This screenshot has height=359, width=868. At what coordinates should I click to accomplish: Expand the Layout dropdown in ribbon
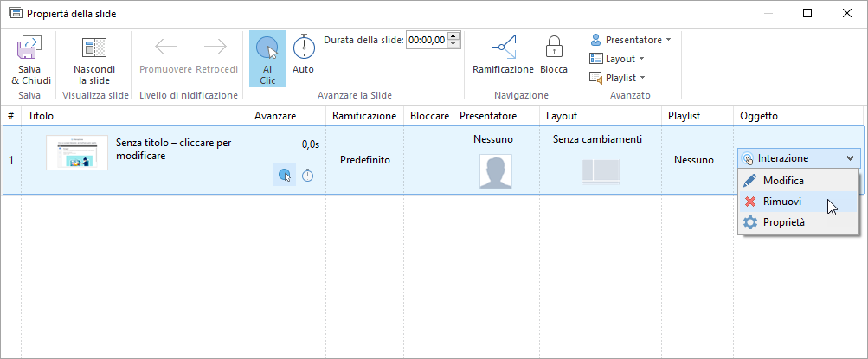617,59
